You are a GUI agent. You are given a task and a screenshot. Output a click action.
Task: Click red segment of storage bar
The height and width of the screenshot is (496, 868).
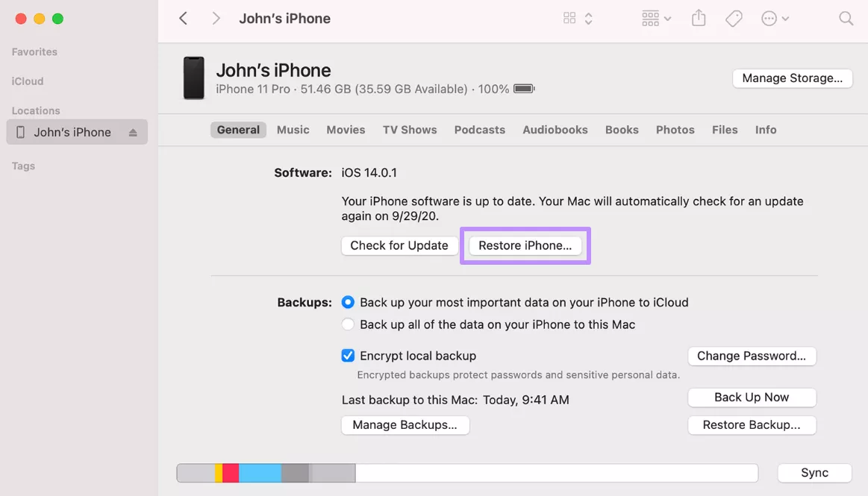(231, 474)
